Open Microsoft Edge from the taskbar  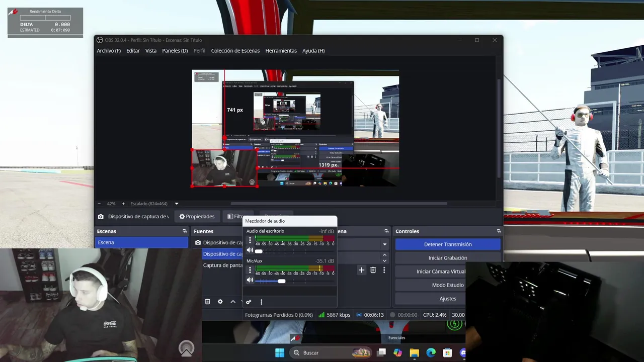click(x=431, y=352)
